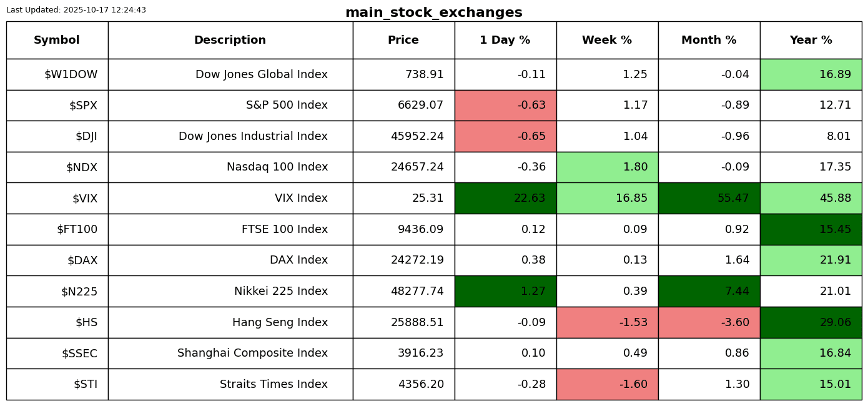Select the Price column header
The width and height of the screenshot is (868, 406).
(x=403, y=41)
